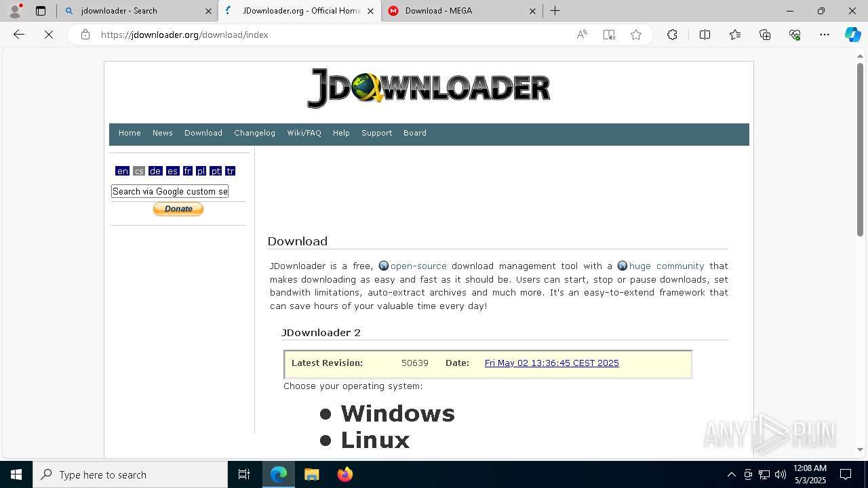Open the Wiki/FAQ menu item
The height and width of the screenshot is (488, 868).
pyautogui.click(x=304, y=133)
